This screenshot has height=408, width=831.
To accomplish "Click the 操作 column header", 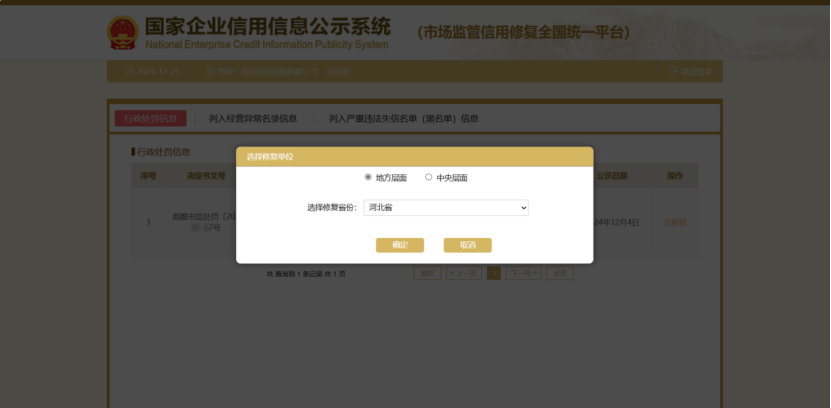I will tap(675, 176).
